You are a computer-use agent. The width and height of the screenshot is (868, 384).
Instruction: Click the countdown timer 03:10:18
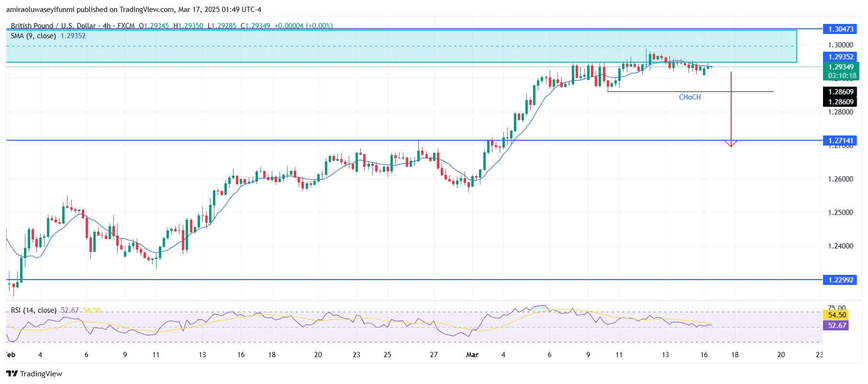pos(842,76)
